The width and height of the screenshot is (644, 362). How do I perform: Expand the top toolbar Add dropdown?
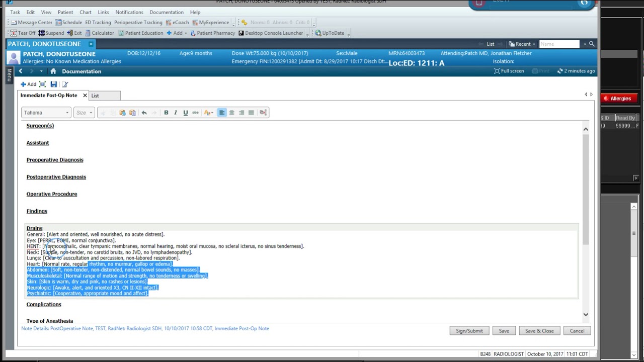coord(177,33)
